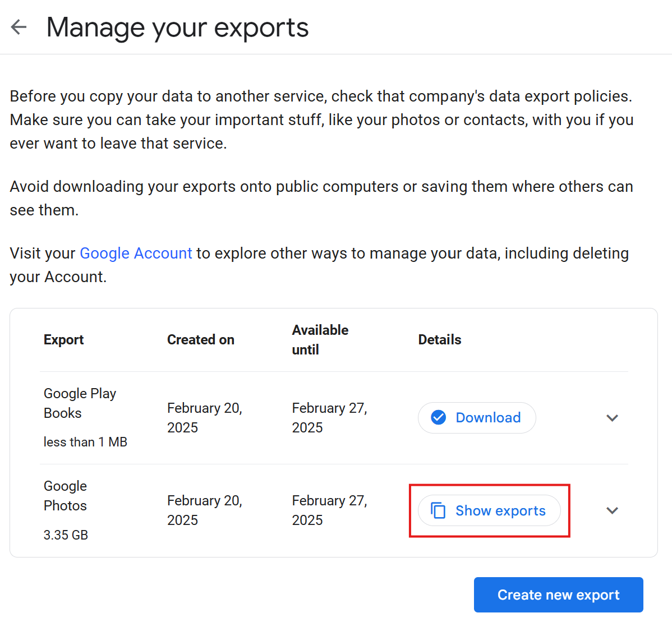Click the blue checkmark icon in Download

point(438,417)
